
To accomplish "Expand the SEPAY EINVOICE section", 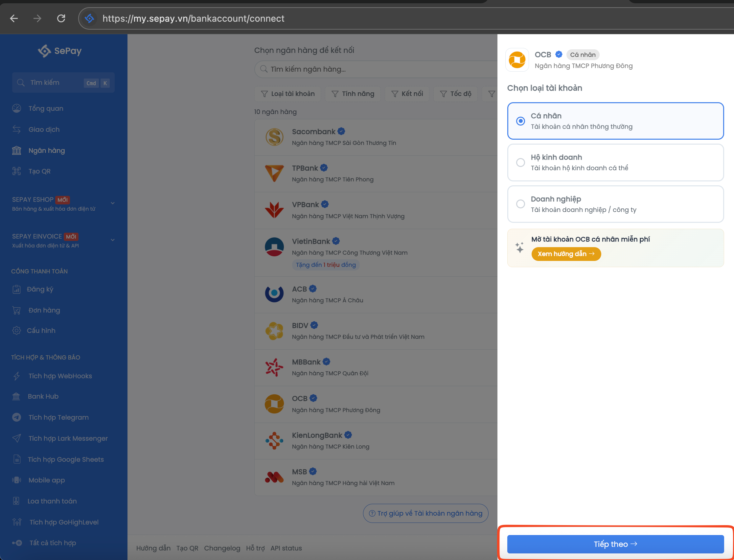I will click(x=113, y=240).
